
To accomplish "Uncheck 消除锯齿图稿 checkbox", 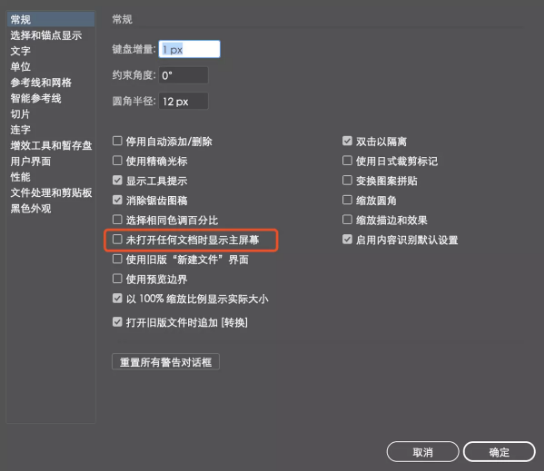I will point(117,200).
